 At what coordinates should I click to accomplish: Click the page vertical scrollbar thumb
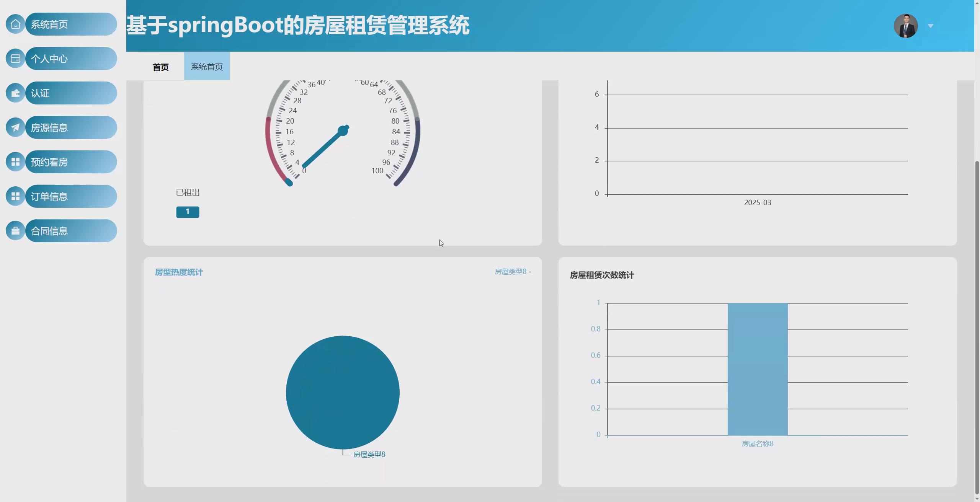977,327
